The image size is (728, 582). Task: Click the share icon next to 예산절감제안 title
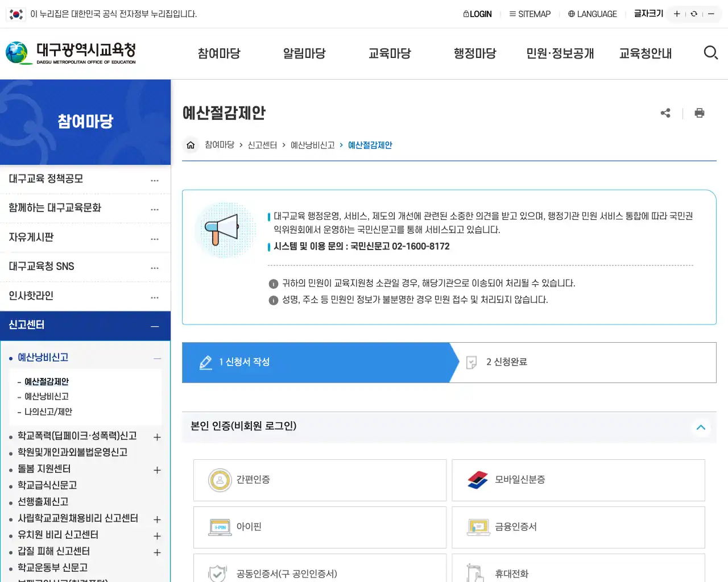(x=665, y=113)
